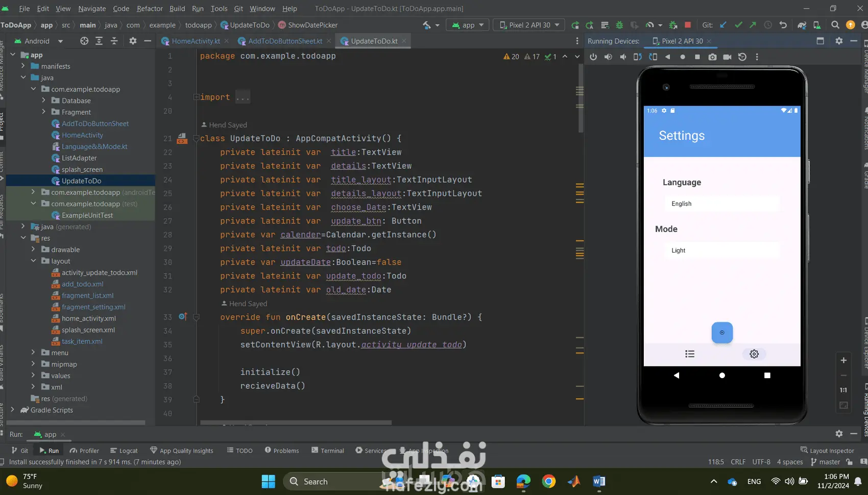Click the Git Rollback undo arrow

coord(783,25)
